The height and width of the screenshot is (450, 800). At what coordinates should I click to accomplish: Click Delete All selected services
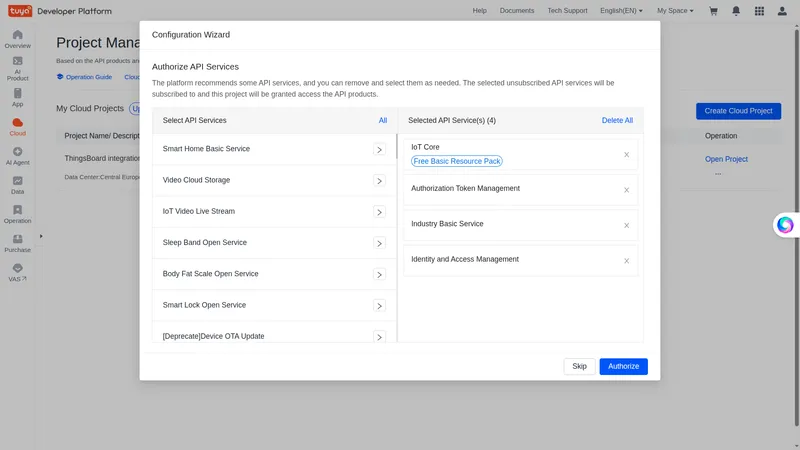click(x=617, y=120)
